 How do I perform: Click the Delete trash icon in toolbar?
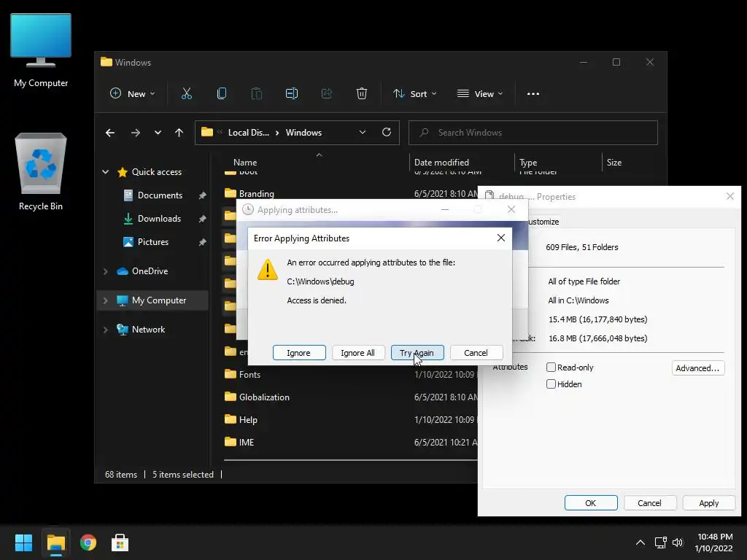[362, 94]
